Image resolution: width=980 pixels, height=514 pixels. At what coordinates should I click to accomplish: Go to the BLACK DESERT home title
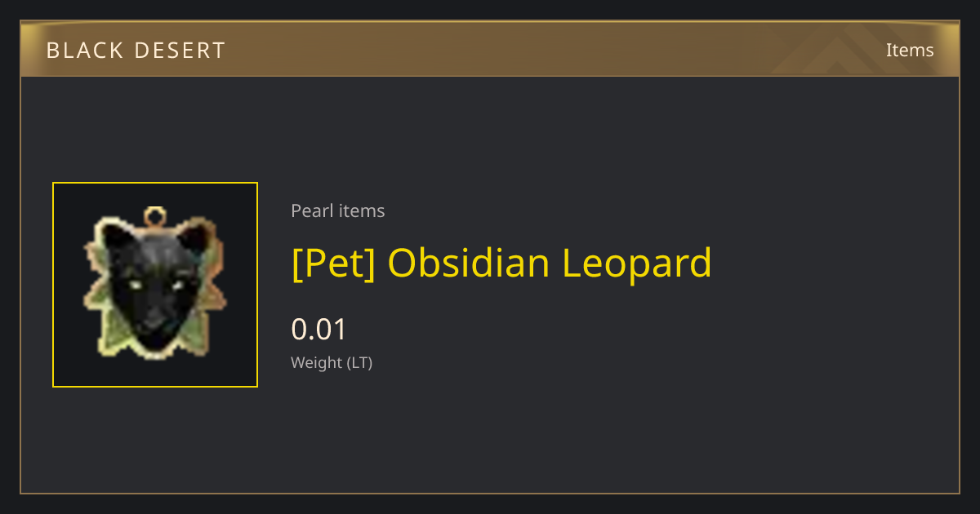point(136,51)
